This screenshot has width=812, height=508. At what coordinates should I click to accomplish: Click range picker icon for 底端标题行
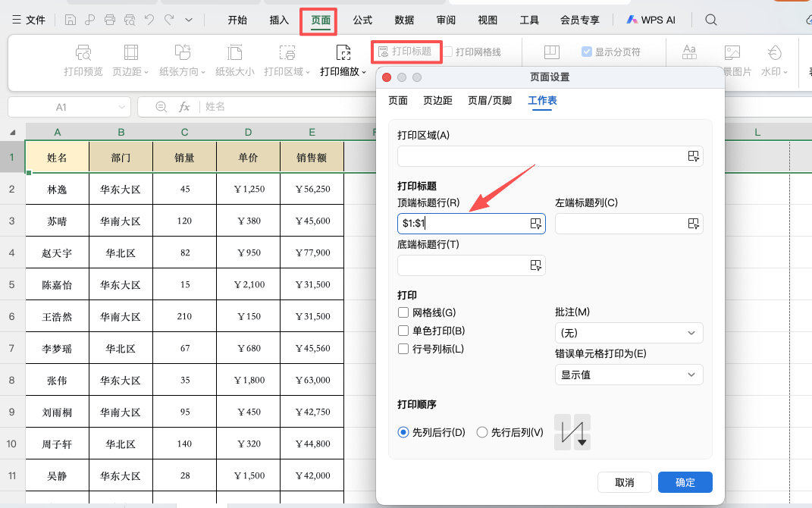pos(535,265)
